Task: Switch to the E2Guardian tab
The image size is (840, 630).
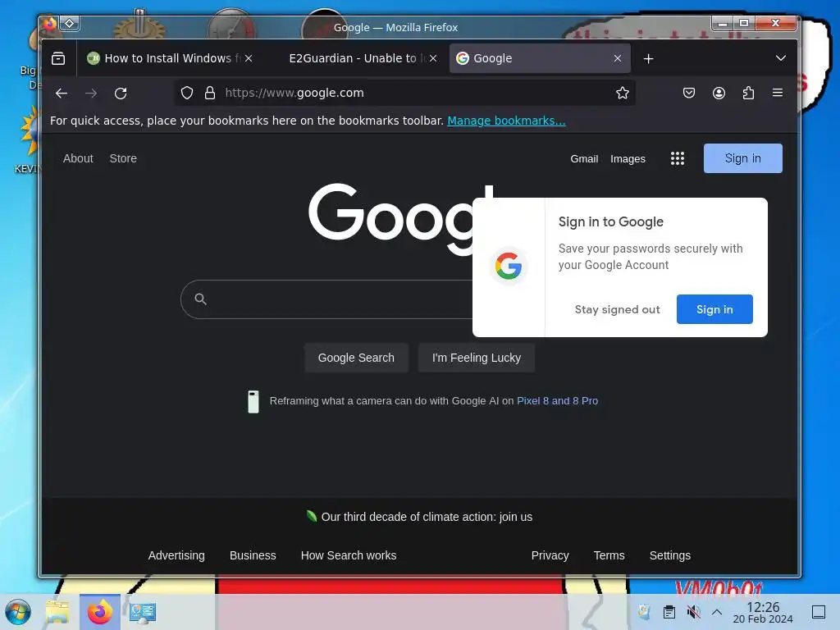Action: [x=356, y=58]
